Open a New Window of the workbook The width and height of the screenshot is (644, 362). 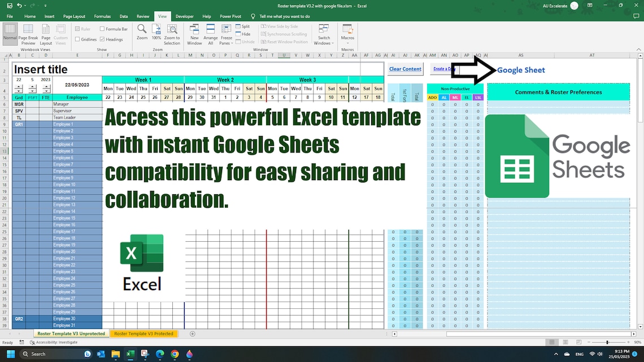click(194, 34)
